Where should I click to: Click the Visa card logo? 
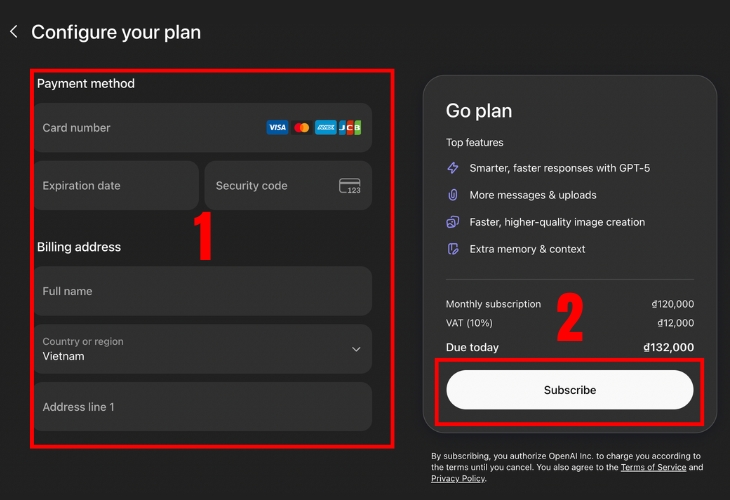tap(277, 128)
